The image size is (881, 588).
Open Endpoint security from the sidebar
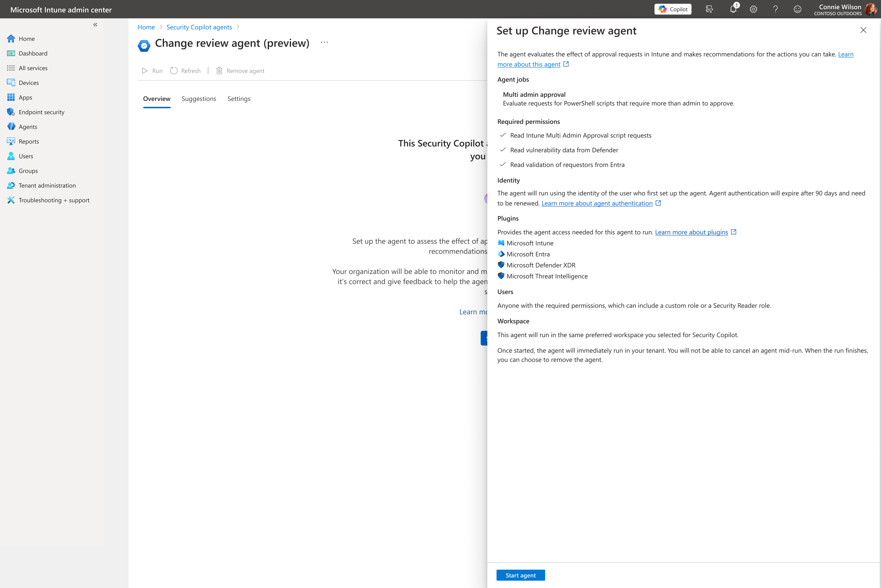pyautogui.click(x=41, y=112)
